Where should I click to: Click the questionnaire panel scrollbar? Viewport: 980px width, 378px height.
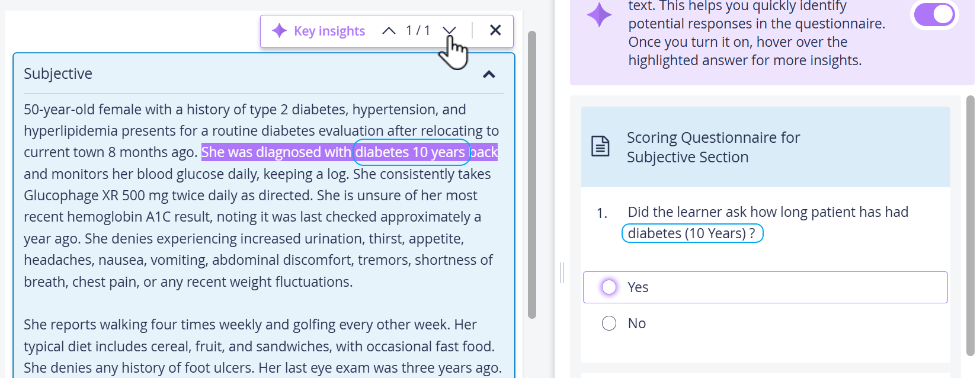pos(970,225)
